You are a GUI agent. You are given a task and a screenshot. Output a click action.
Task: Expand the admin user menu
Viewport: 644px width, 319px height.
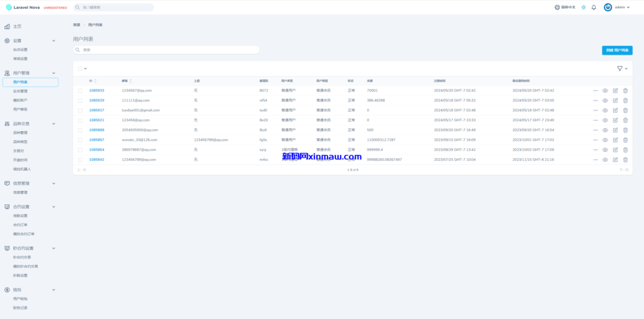tap(617, 8)
